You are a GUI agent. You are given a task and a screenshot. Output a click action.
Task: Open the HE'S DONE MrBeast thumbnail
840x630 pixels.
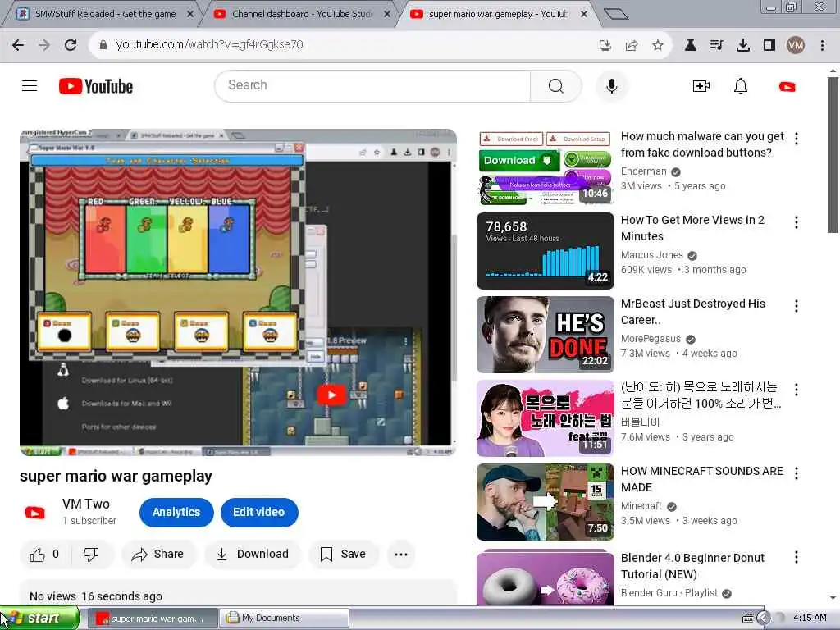(x=546, y=335)
